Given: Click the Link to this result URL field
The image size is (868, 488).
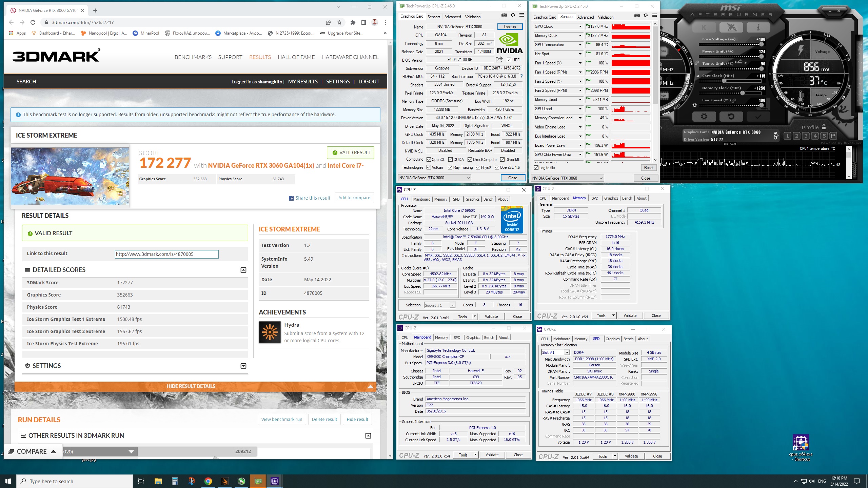Looking at the screenshot, I should [166, 254].
